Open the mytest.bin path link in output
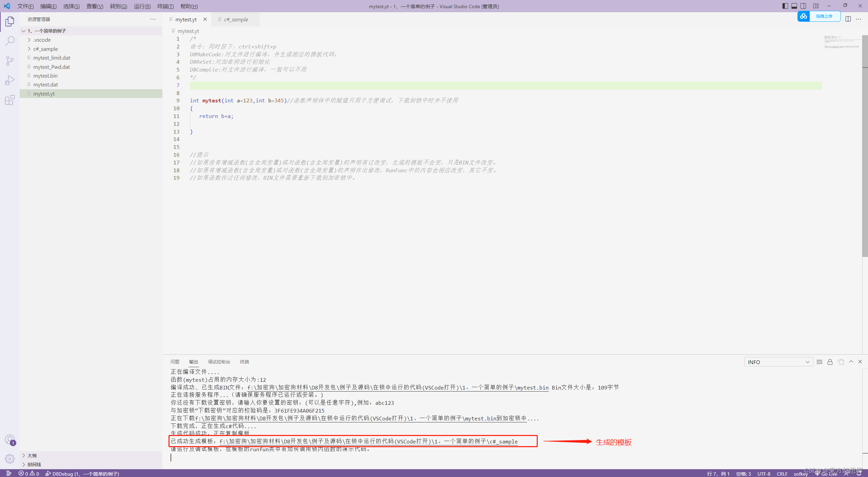 point(398,387)
